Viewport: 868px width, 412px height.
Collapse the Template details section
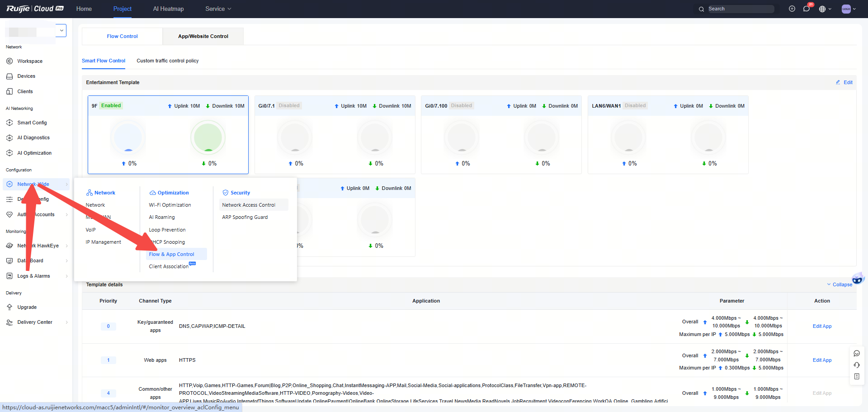840,284
